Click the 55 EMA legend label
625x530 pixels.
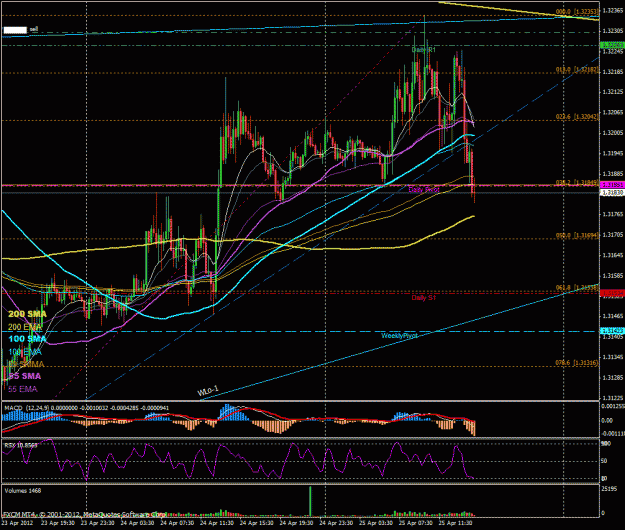tap(23, 389)
